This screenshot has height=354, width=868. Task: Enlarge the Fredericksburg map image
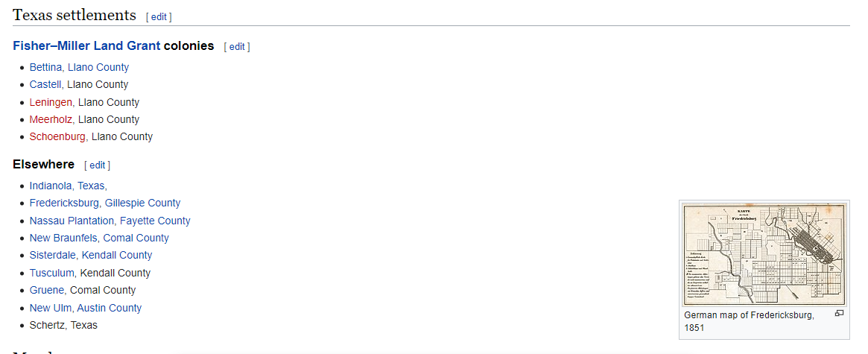[x=839, y=314]
